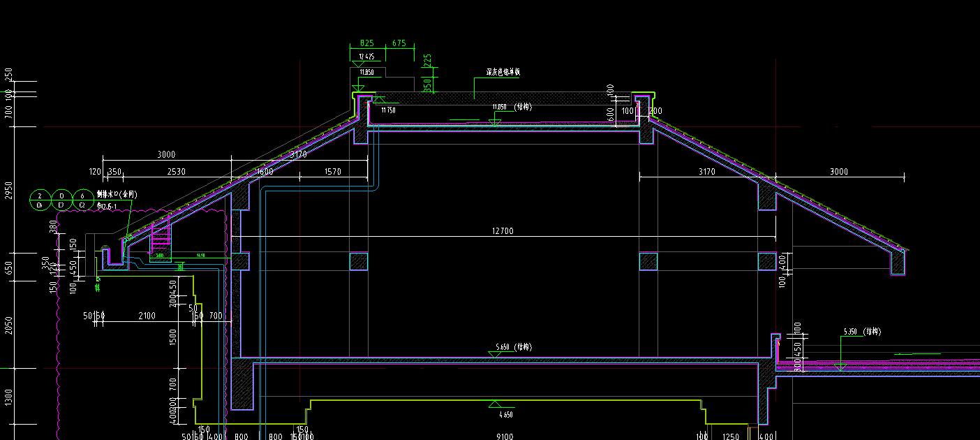Select the 5.650 (结构) elevation label
980x440 pixels.
click(x=514, y=347)
